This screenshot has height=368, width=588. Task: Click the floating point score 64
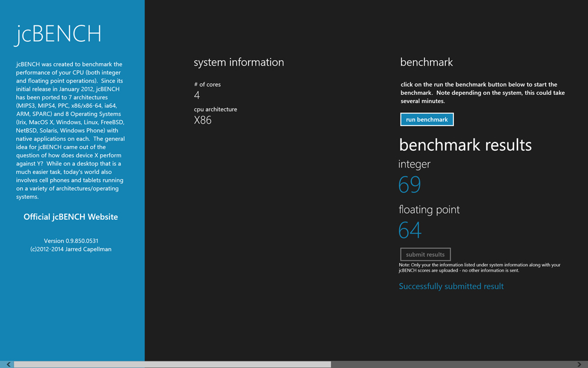tap(410, 230)
